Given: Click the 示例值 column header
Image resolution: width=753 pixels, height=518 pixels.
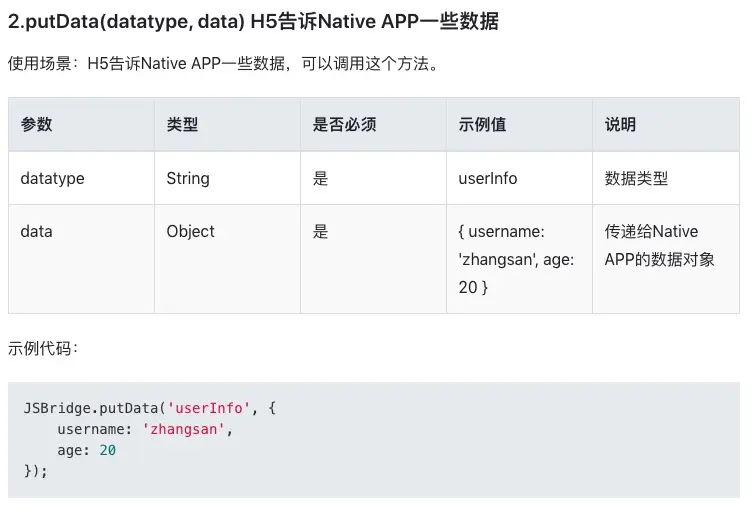Looking at the screenshot, I should click(x=482, y=124).
